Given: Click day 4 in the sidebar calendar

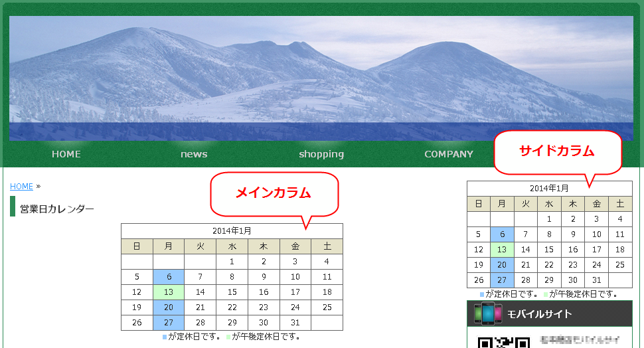Looking at the screenshot, I should tap(620, 219).
